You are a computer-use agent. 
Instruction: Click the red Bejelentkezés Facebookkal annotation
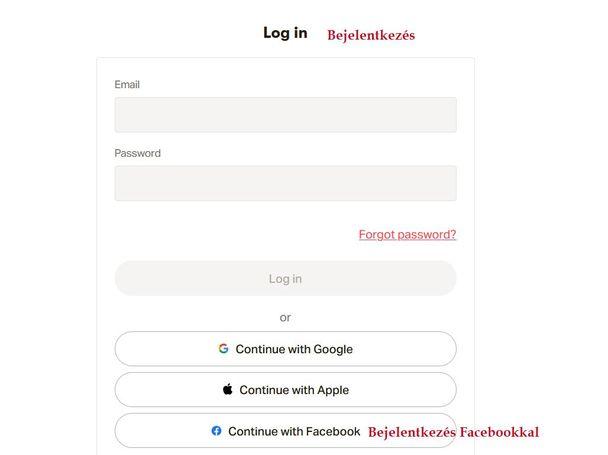[x=453, y=433]
